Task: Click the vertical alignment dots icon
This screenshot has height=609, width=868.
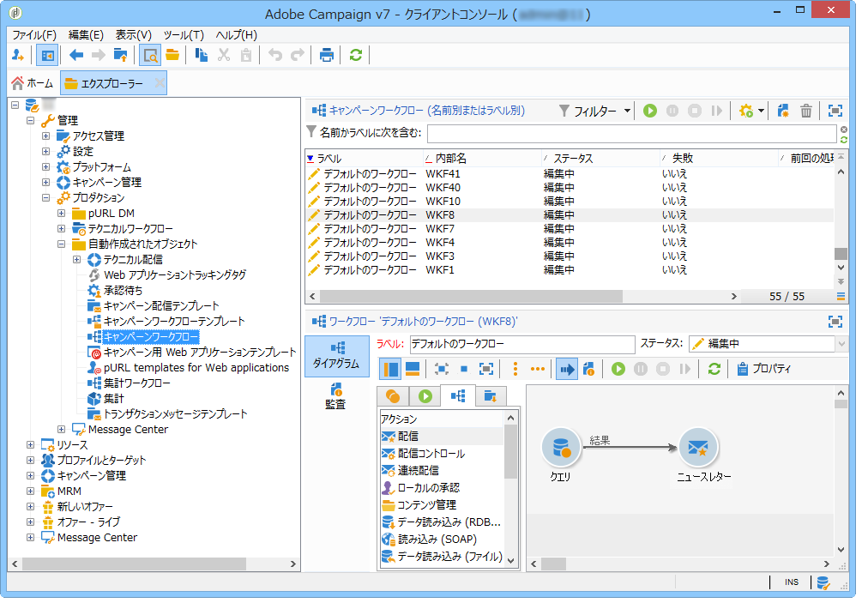Action: pos(515,369)
